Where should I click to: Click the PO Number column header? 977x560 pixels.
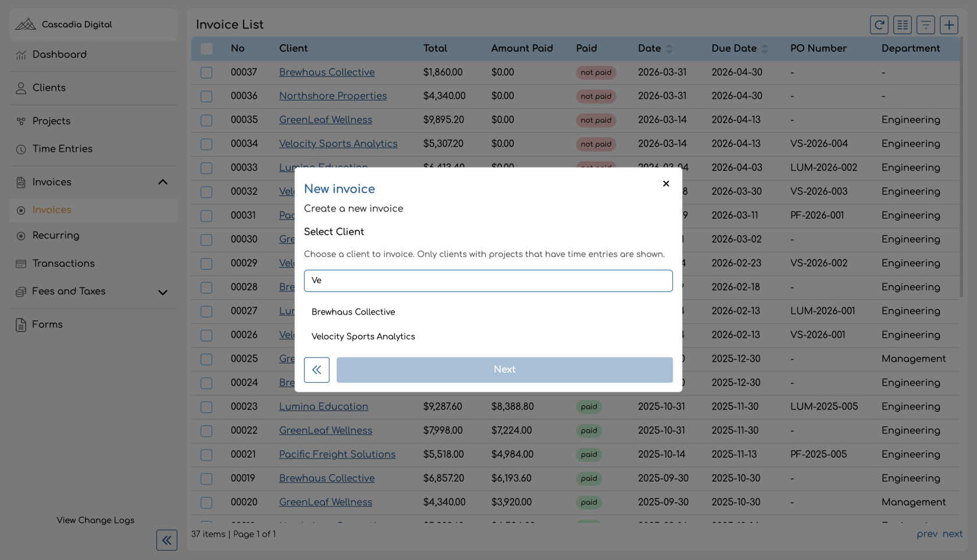[x=818, y=48]
